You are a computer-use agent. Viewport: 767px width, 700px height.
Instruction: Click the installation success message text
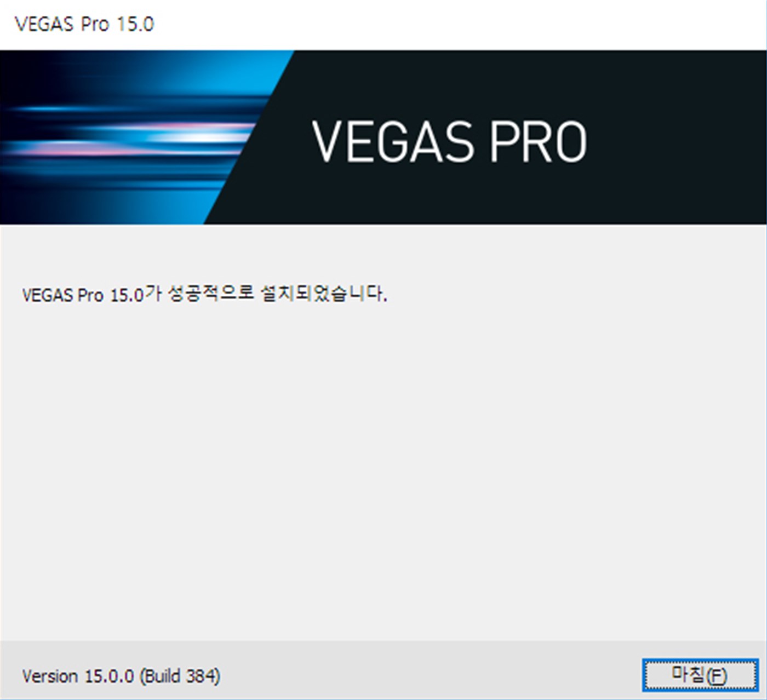pyautogui.click(x=204, y=294)
